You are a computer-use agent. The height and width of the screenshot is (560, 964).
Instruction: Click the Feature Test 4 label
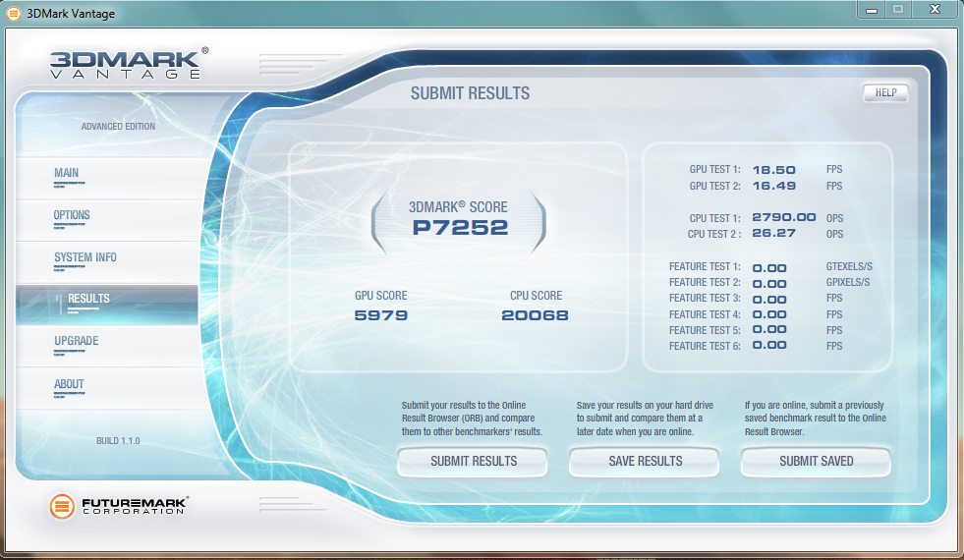pyautogui.click(x=705, y=314)
